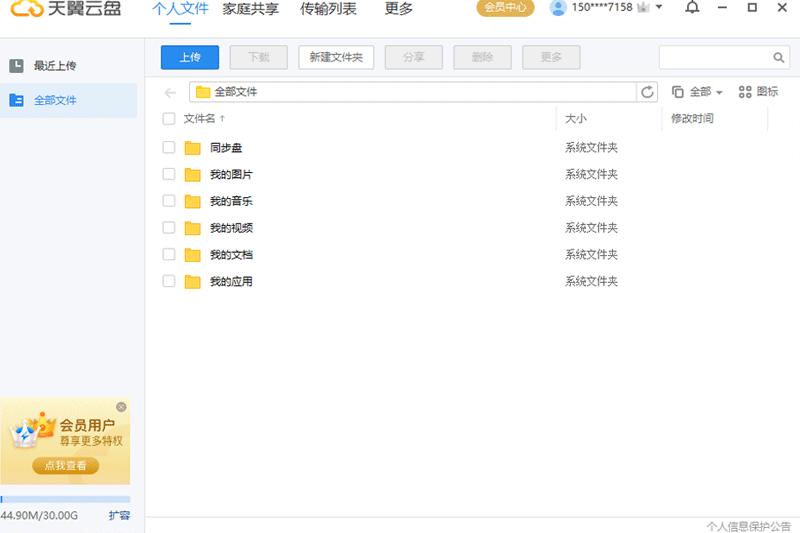
Task: Click the back arrow navigation icon
Action: 170,92
